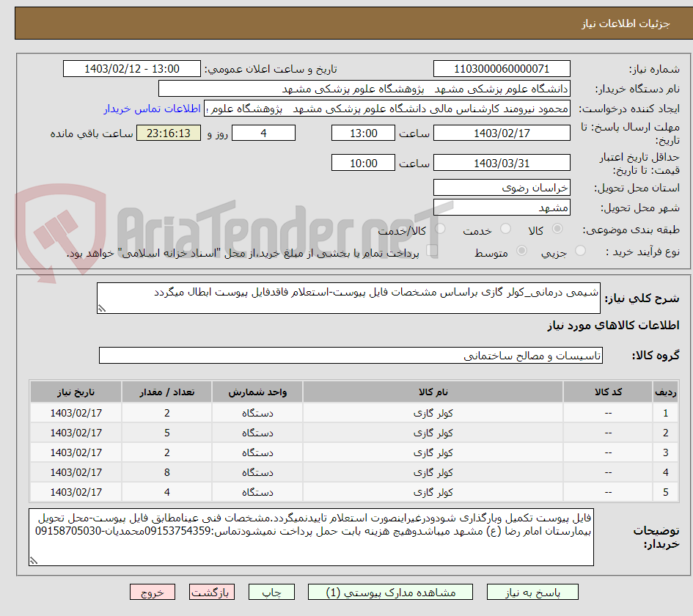Click the نام دستگاه خریدار field
Viewport: 693px width, 616px height.
364,89
